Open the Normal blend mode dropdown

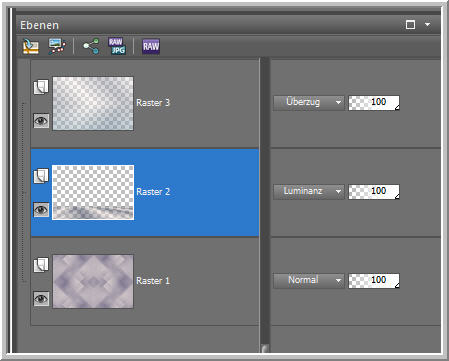pos(309,281)
